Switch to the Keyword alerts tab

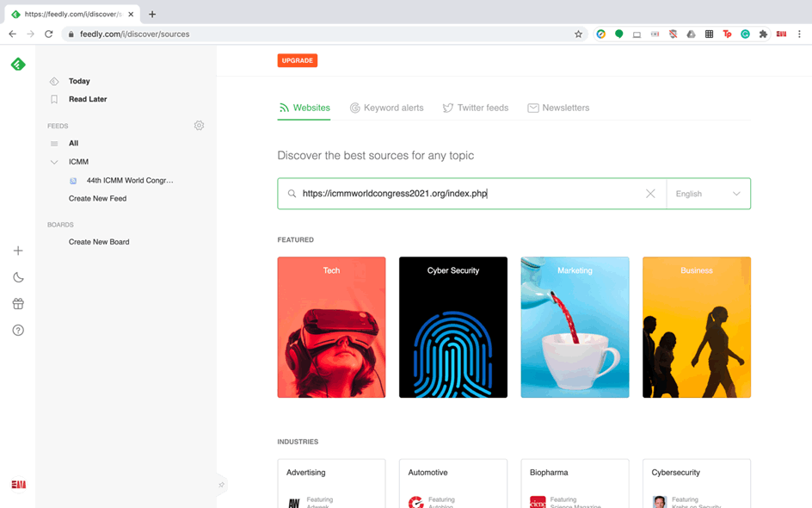tap(387, 108)
